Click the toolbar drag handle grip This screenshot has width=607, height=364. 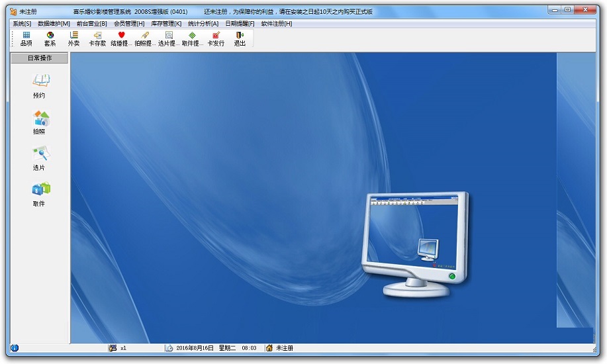pos(13,39)
